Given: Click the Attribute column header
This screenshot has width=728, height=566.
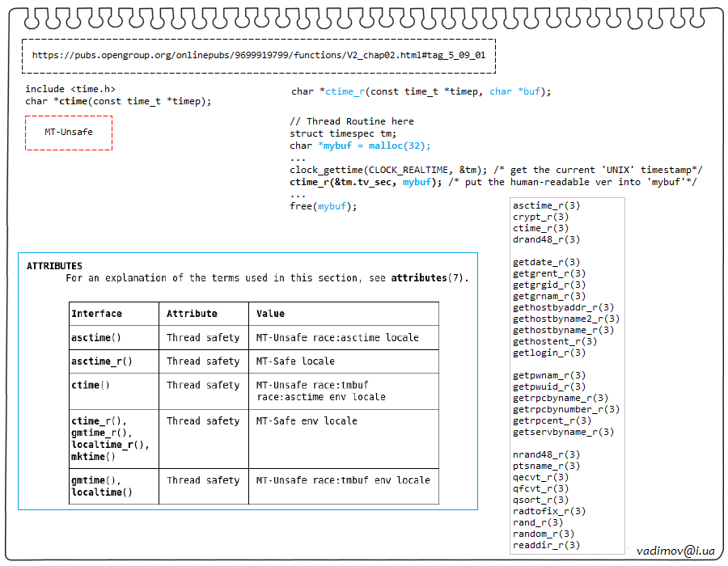Looking at the screenshot, I should point(192,314).
